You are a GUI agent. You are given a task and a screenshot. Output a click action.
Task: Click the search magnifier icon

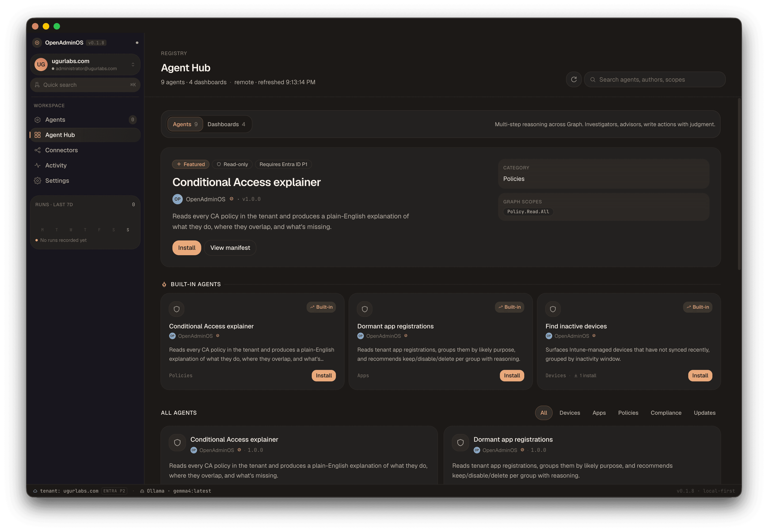coord(593,79)
